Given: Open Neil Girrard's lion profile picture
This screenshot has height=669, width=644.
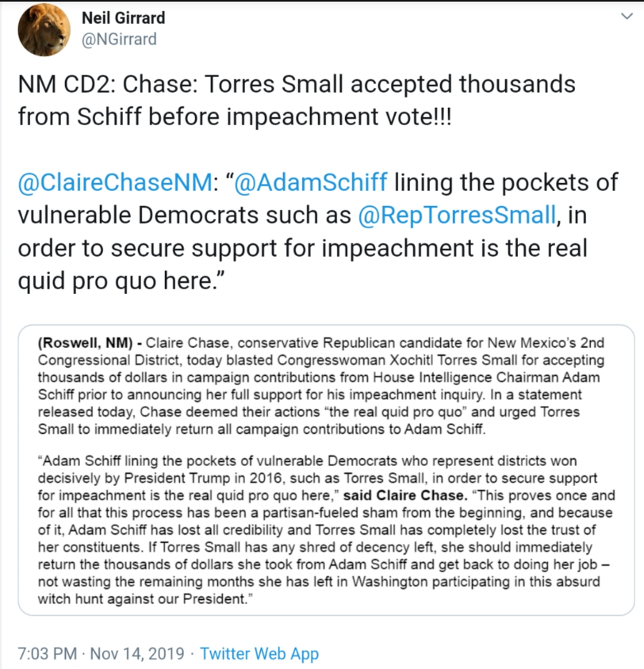Looking at the screenshot, I should (x=44, y=30).
